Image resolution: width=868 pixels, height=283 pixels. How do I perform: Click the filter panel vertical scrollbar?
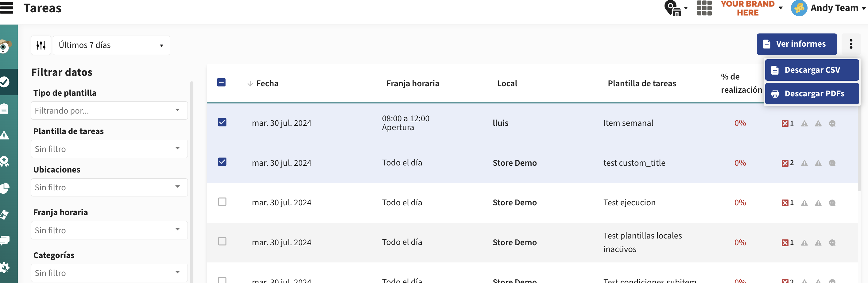tap(192, 182)
